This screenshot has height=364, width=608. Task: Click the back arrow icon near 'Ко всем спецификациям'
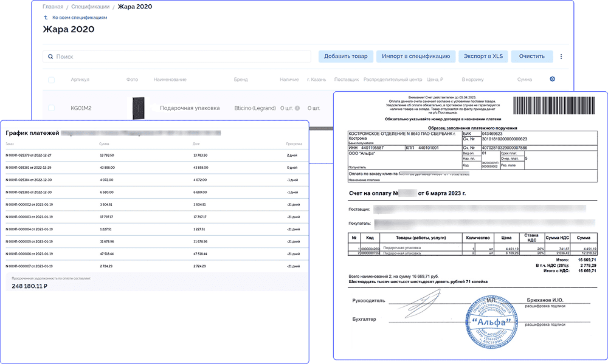(x=46, y=18)
